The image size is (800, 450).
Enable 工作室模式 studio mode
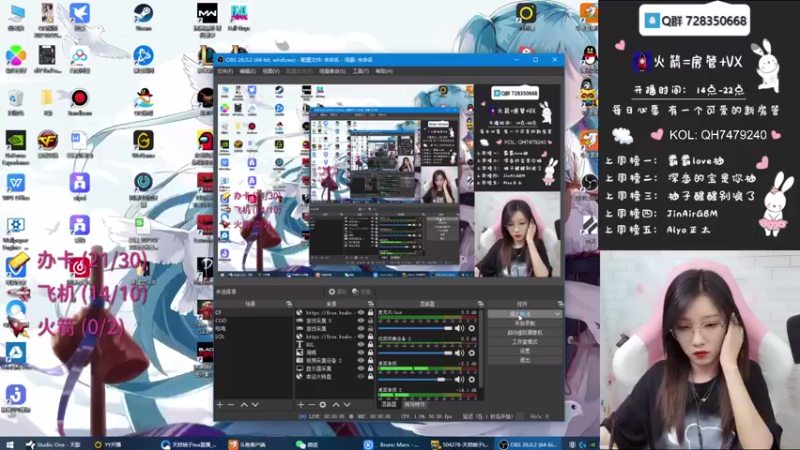click(x=525, y=342)
